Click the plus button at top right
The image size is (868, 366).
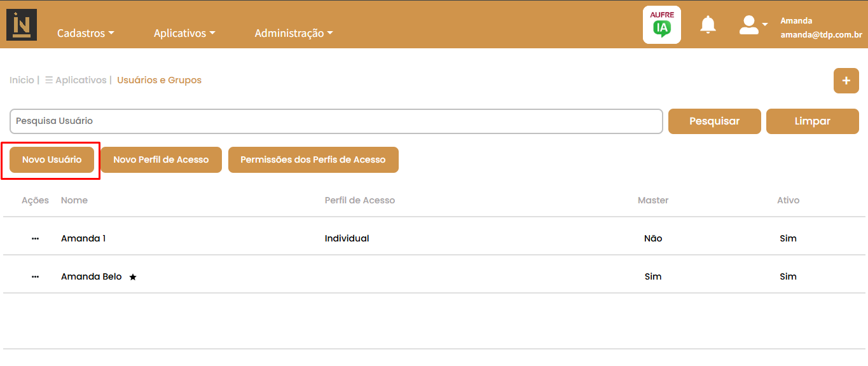point(846,81)
